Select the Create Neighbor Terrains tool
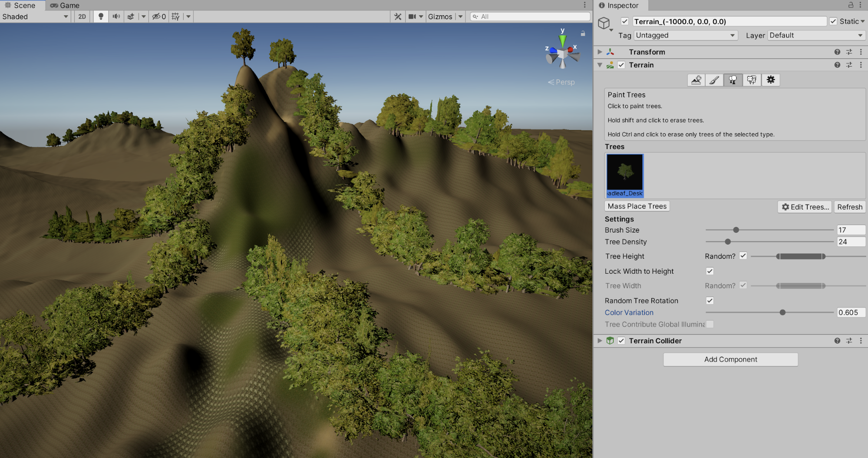 [696, 80]
